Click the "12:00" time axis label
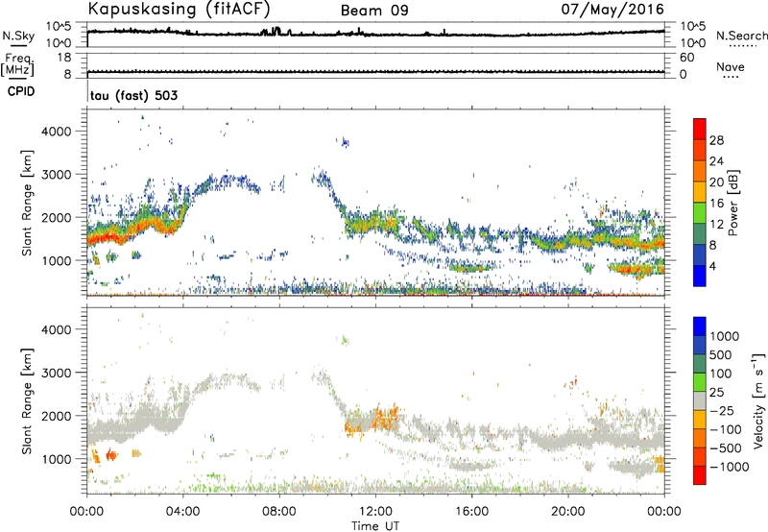Image resolution: width=768 pixels, height=532 pixels. (375, 511)
